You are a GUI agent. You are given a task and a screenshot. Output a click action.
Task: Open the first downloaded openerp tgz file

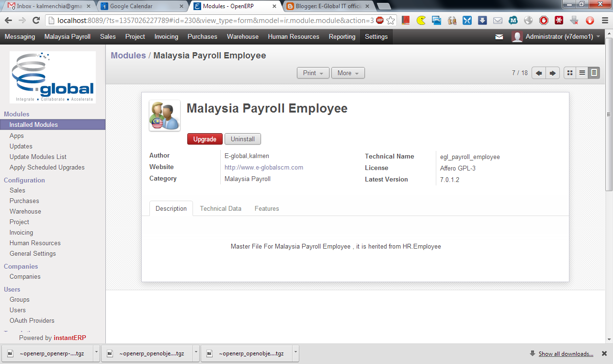[48, 353]
